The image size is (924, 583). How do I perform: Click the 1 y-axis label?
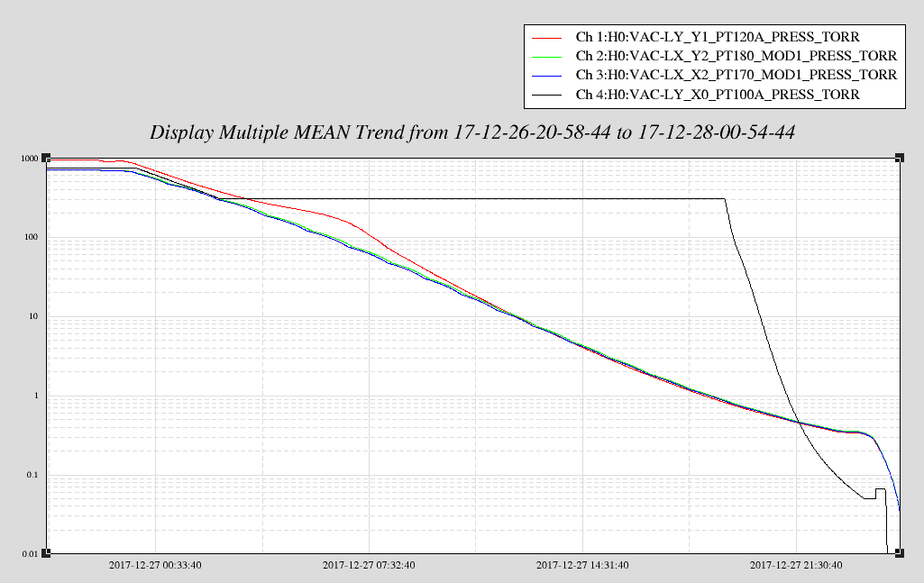point(36,396)
